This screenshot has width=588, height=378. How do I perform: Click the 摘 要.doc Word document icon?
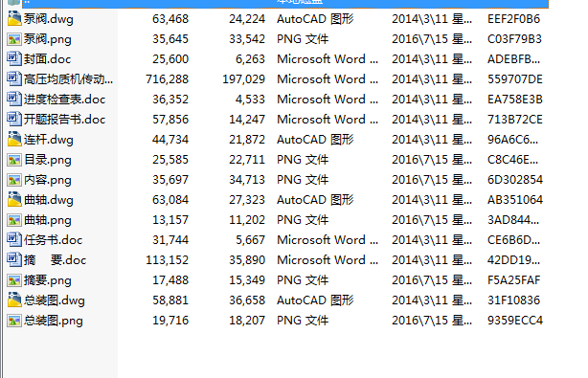click(x=14, y=260)
